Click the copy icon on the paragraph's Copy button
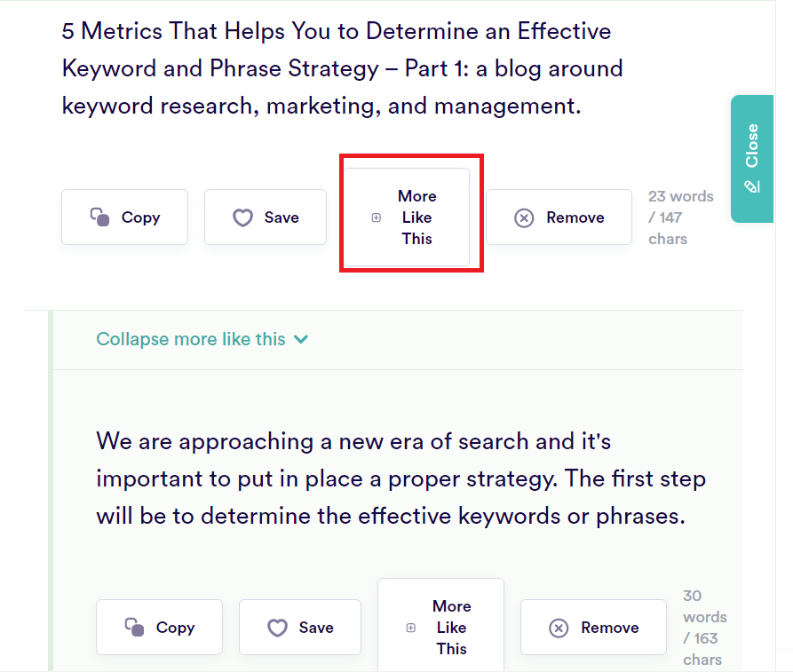This screenshot has height=672, width=793. pos(134,627)
